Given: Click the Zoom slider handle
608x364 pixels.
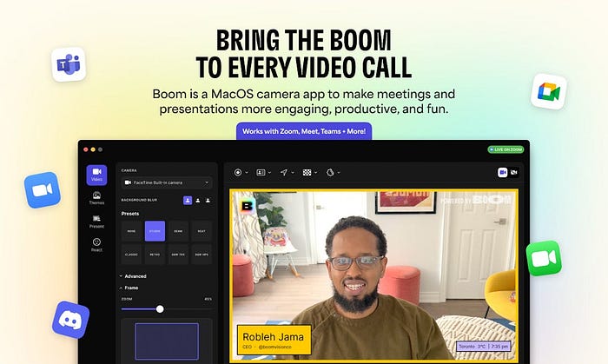Looking at the screenshot, I should [x=160, y=309].
